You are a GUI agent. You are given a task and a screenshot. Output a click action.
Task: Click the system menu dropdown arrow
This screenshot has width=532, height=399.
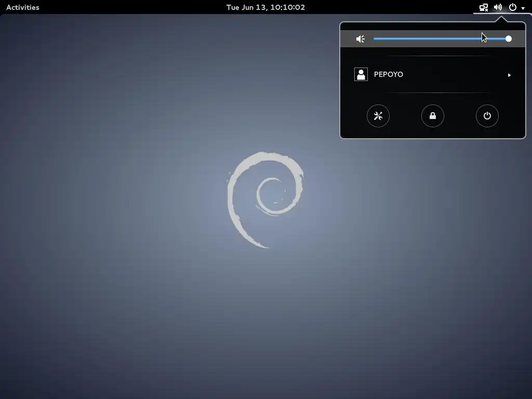[523, 8]
